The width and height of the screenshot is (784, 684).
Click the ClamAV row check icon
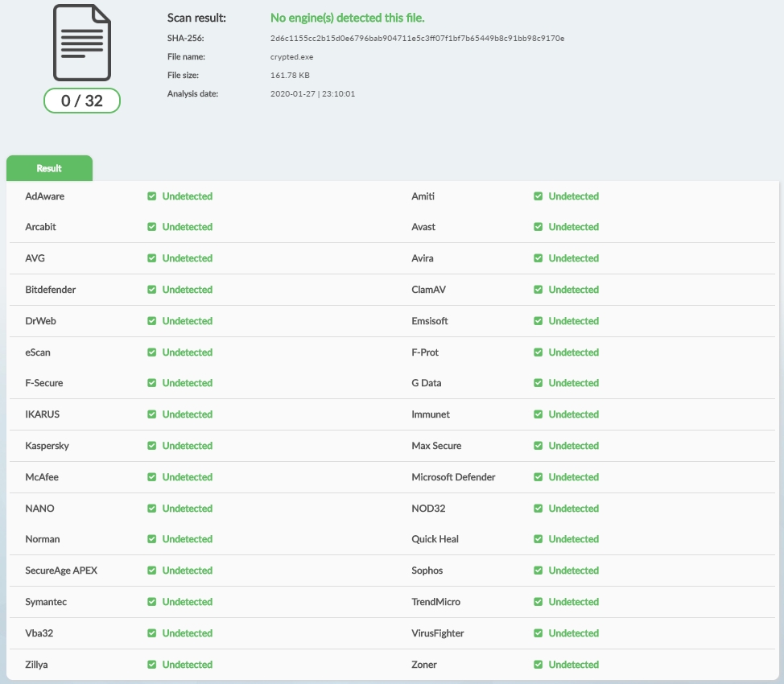(x=538, y=290)
